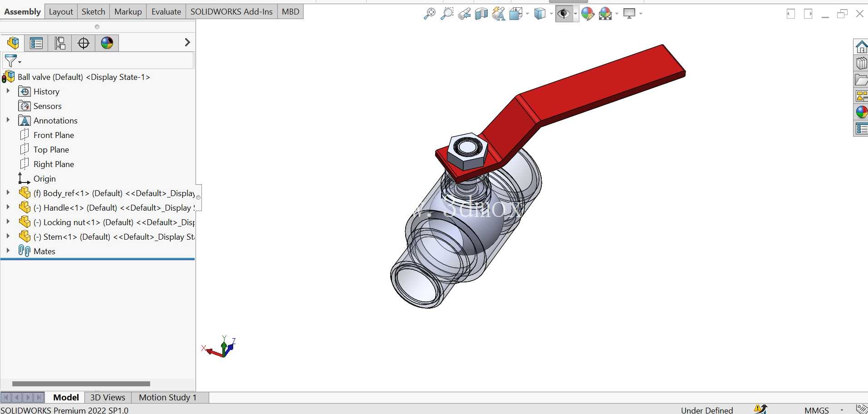
Task: Open the Edit Appearance tool
Action: click(x=588, y=14)
